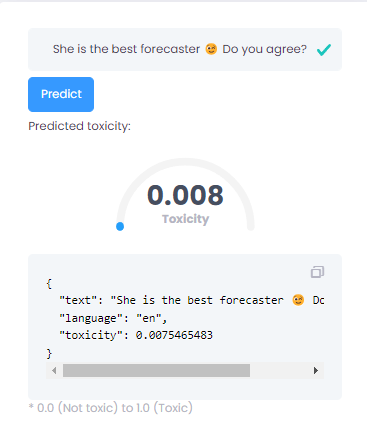Click the opening brace of the JSON block
The width and height of the screenshot is (367, 431).
pyautogui.click(x=49, y=284)
